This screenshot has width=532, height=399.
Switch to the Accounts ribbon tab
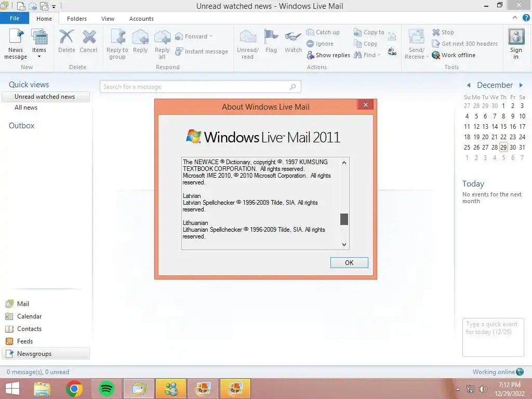141,19
